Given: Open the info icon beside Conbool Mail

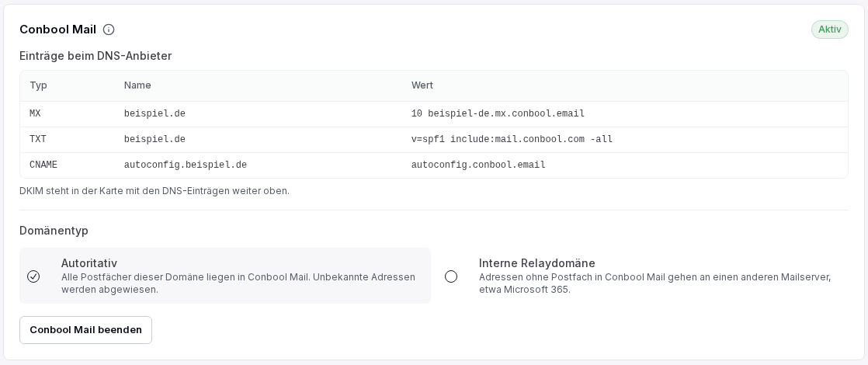Looking at the screenshot, I should click(109, 30).
